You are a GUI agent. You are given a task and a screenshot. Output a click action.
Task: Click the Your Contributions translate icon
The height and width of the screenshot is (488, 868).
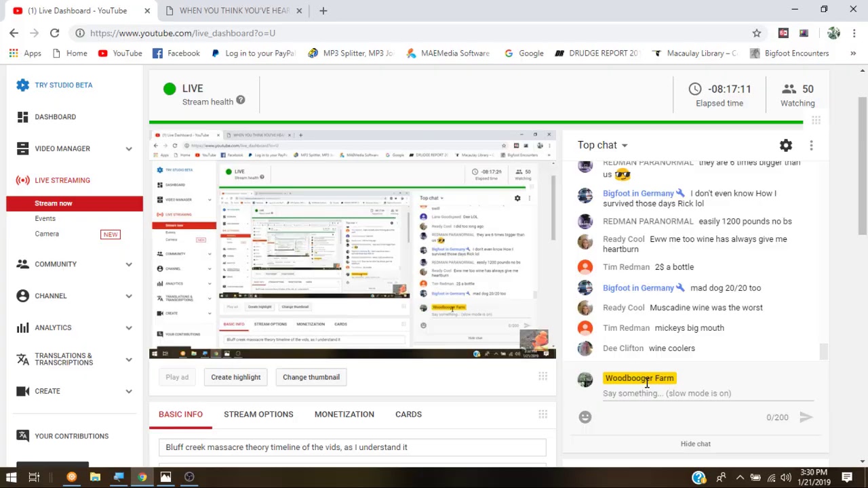pyautogui.click(x=23, y=436)
